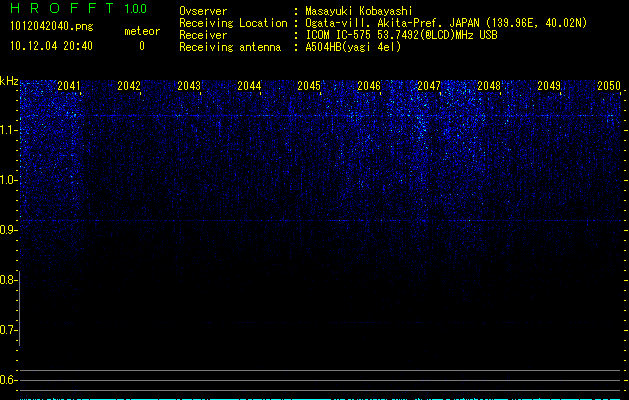Click the 2046 time marker
Screen dimensions: 629x400
point(369,86)
